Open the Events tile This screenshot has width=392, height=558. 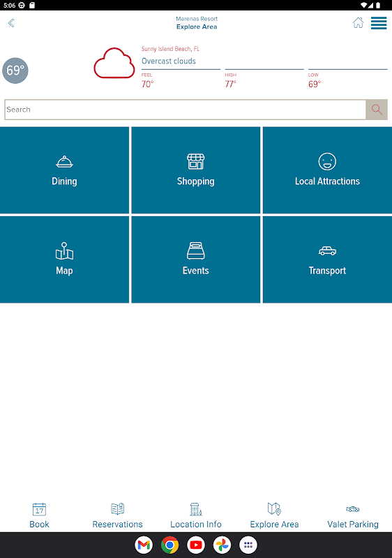[195, 259]
